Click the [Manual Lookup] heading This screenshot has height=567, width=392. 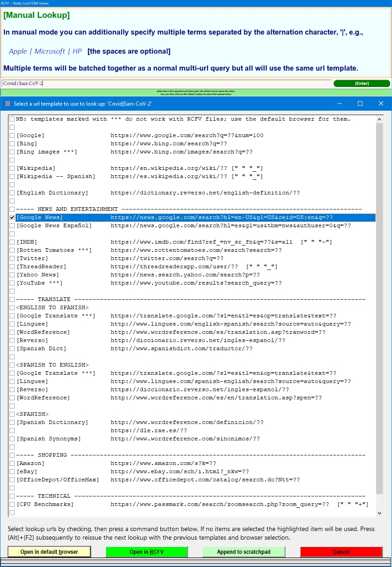click(x=36, y=15)
